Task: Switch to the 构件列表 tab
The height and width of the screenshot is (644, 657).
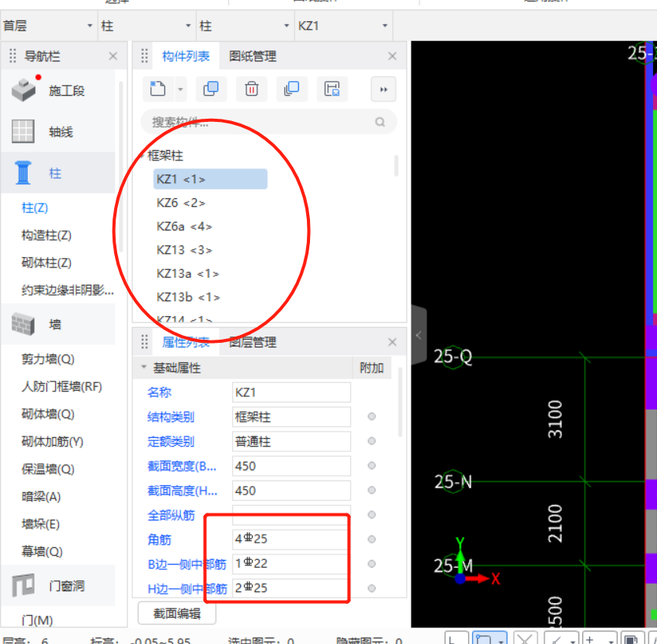Action: pyautogui.click(x=186, y=56)
